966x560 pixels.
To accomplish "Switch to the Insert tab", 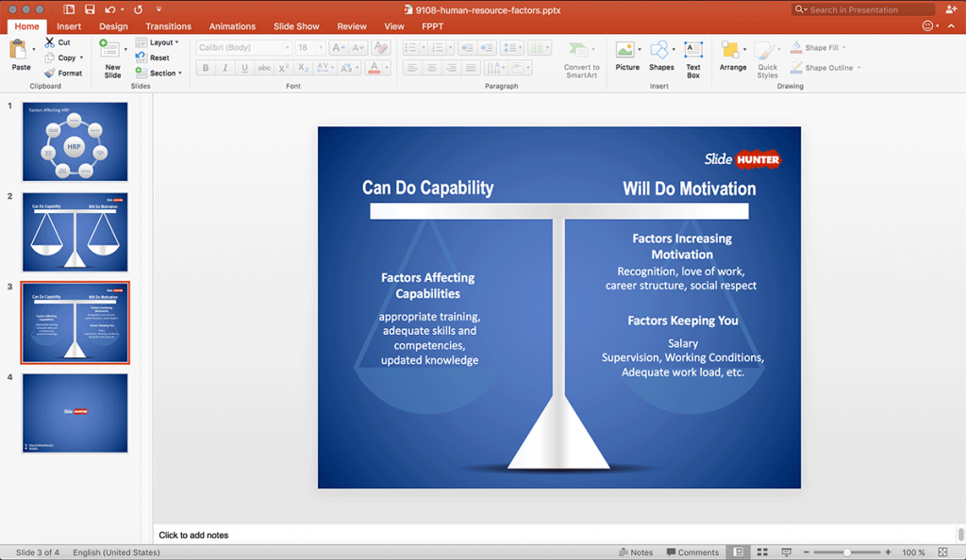I will point(69,26).
